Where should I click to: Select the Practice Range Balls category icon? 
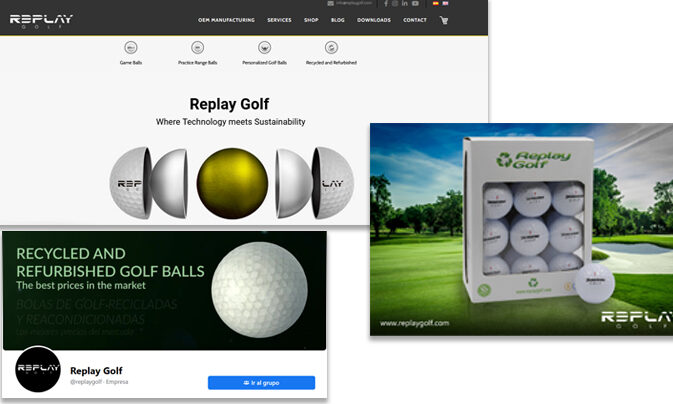coord(197,47)
